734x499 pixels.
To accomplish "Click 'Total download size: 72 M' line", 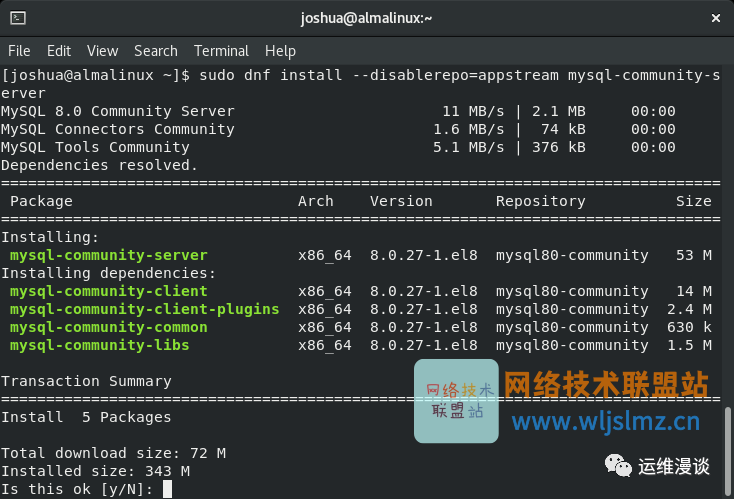I will tap(113, 453).
